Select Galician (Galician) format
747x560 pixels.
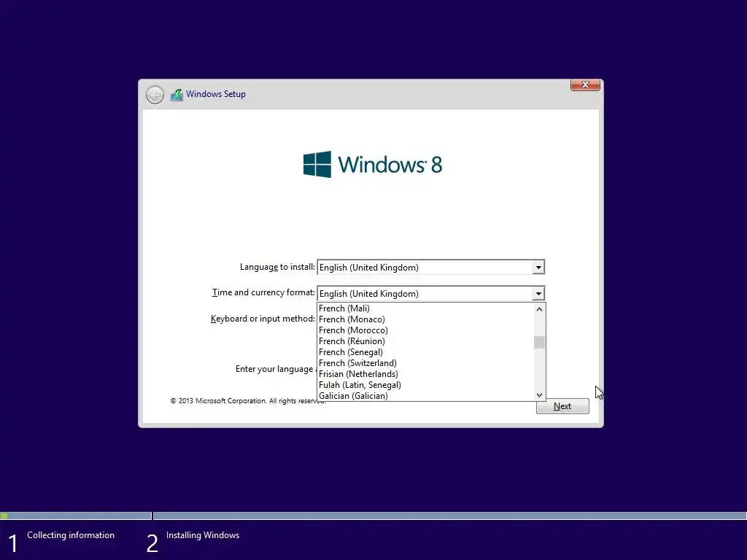pyautogui.click(x=425, y=396)
